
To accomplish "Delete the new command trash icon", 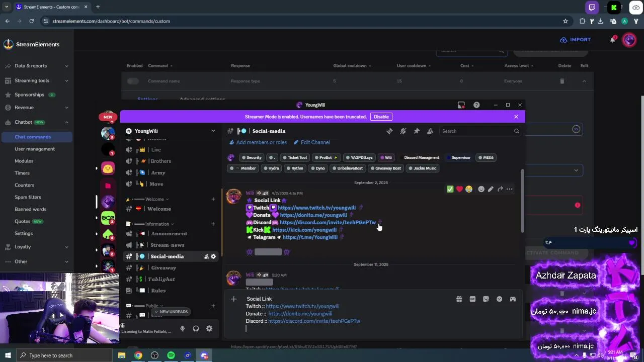I will click(562, 81).
